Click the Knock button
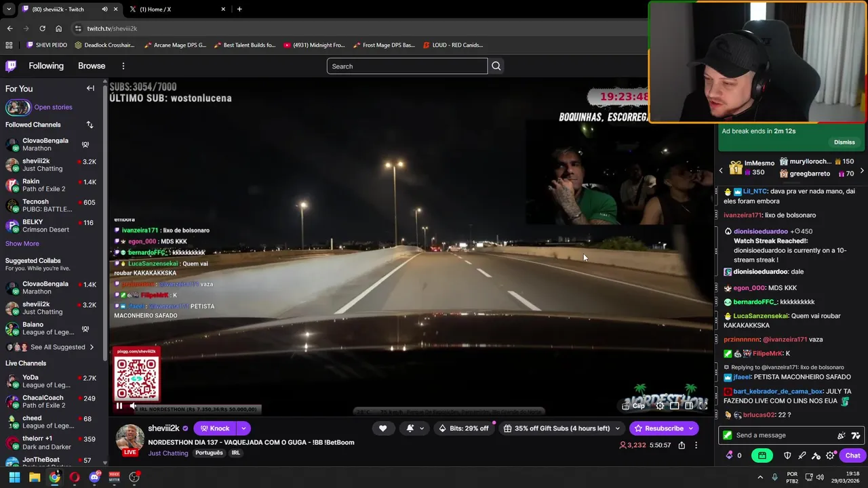Screen dimensions: 868x488 [x=214, y=428]
